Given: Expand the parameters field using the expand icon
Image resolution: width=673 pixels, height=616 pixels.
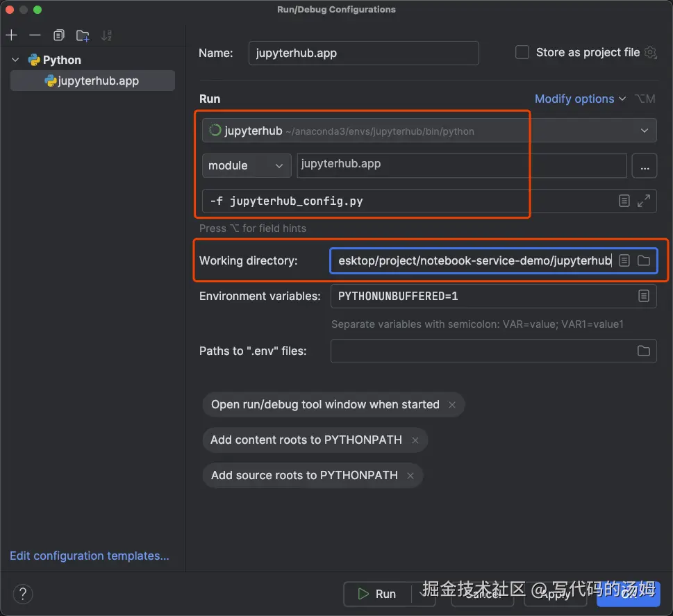Looking at the screenshot, I should [644, 200].
